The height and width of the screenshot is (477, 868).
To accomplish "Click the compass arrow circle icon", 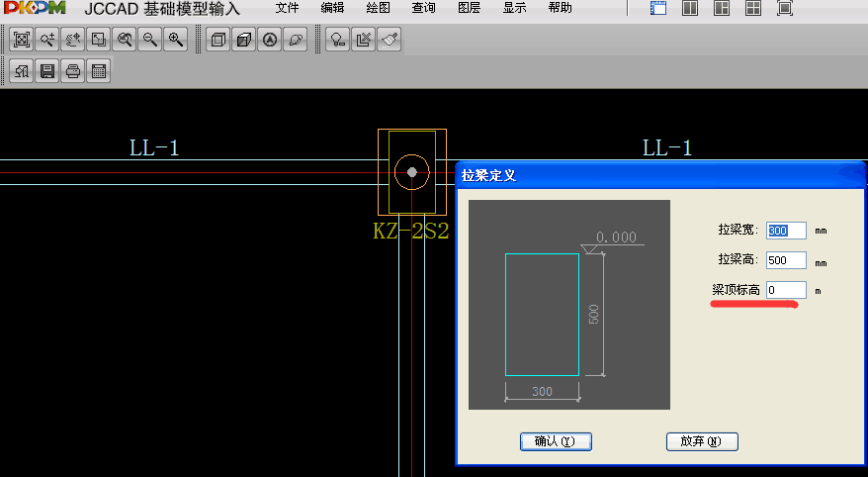I will pyautogui.click(x=270, y=40).
